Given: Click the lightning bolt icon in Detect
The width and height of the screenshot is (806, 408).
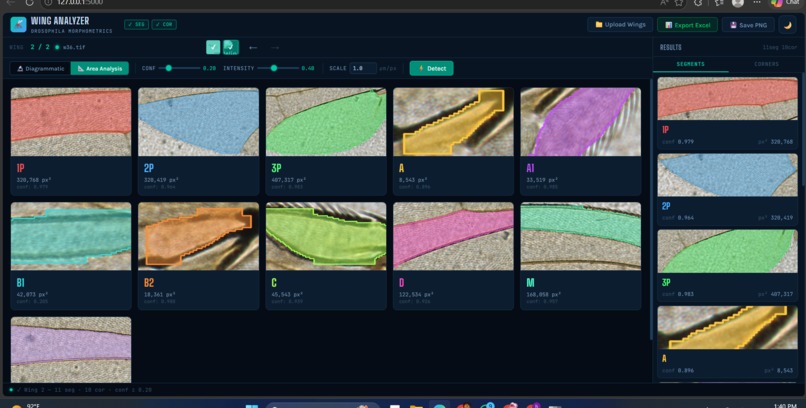Looking at the screenshot, I should point(421,68).
